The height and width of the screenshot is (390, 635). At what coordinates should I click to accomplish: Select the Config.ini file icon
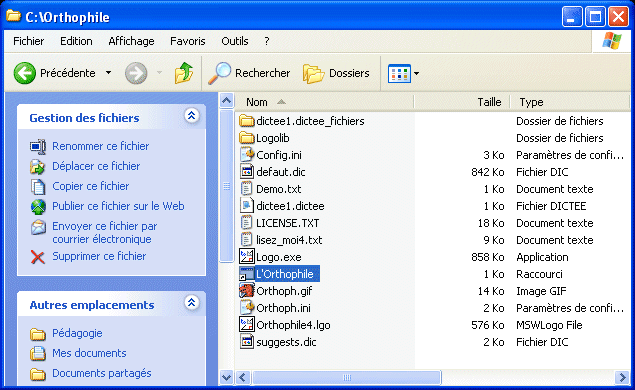pyautogui.click(x=247, y=155)
